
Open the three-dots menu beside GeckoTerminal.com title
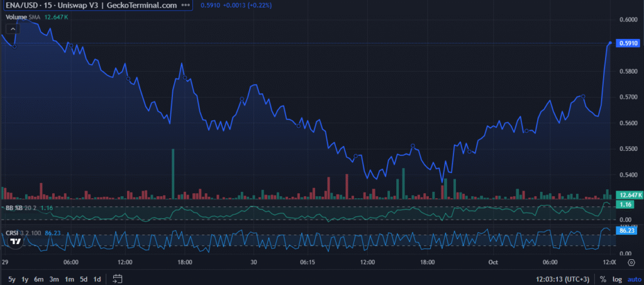[x=184, y=5]
